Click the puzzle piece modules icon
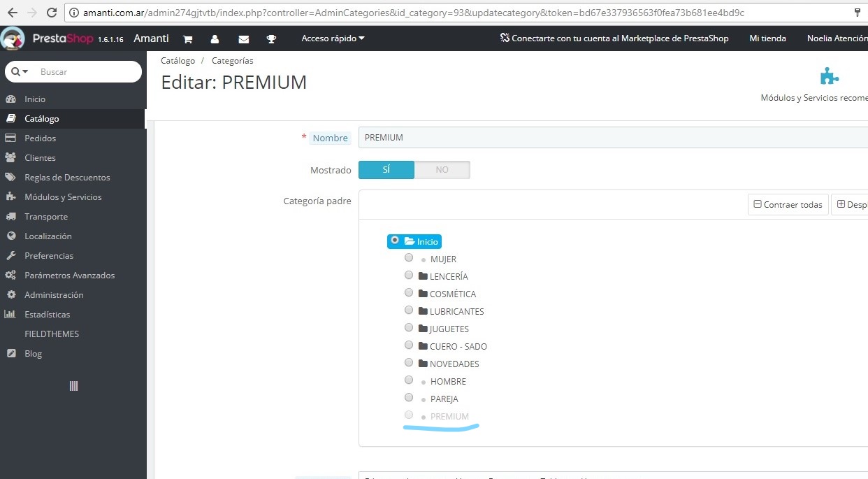The height and width of the screenshot is (479, 868). coord(829,76)
